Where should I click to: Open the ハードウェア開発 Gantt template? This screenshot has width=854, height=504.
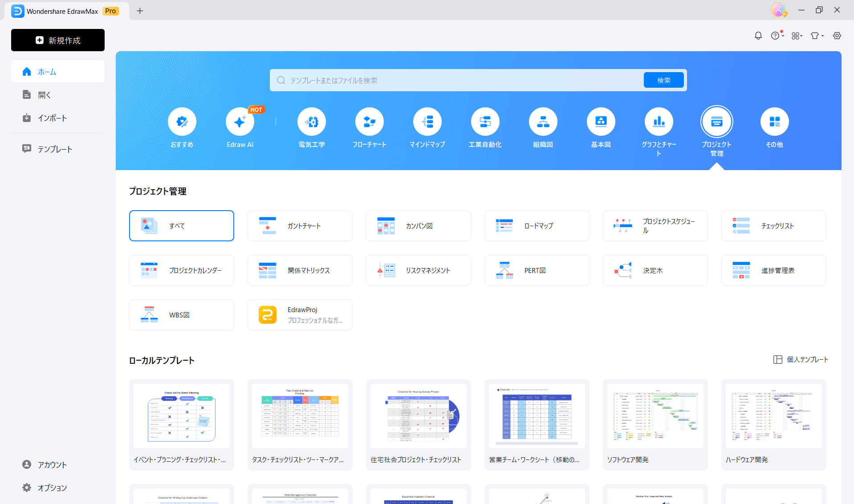774,425
